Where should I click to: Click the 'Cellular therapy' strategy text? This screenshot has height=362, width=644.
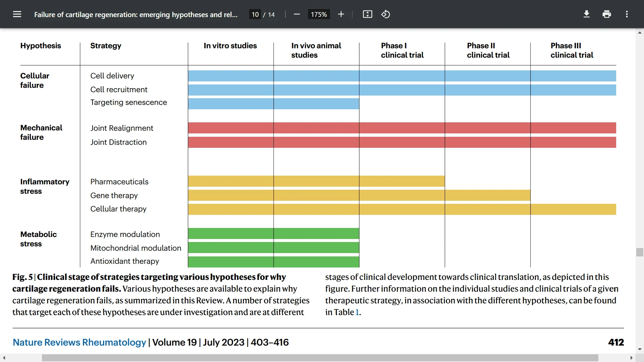pos(118,209)
